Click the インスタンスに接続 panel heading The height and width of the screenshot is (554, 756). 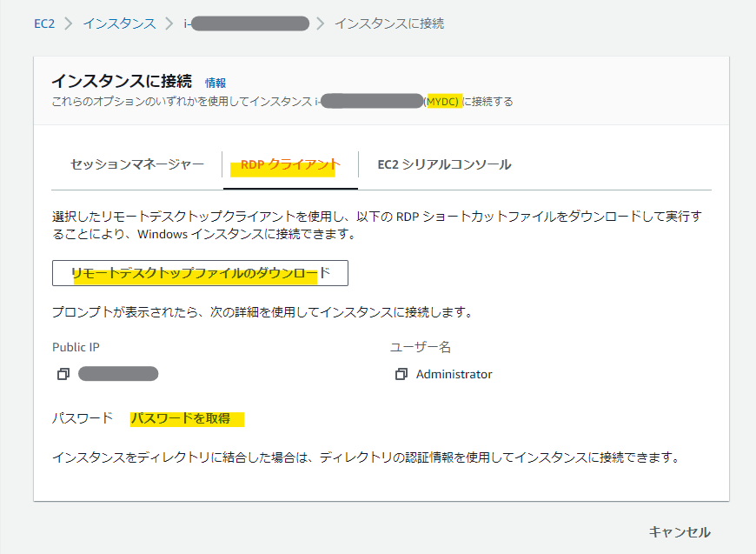click(121, 81)
